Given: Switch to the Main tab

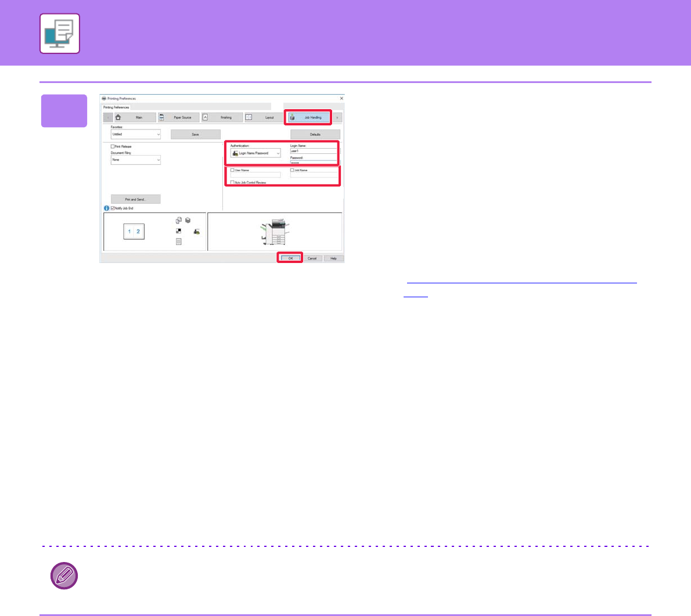Looking at the screenshot, I should [x=135, y=117].
